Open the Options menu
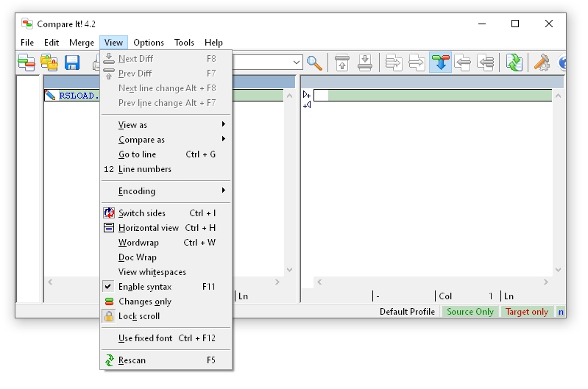 [x=149, y=43]
